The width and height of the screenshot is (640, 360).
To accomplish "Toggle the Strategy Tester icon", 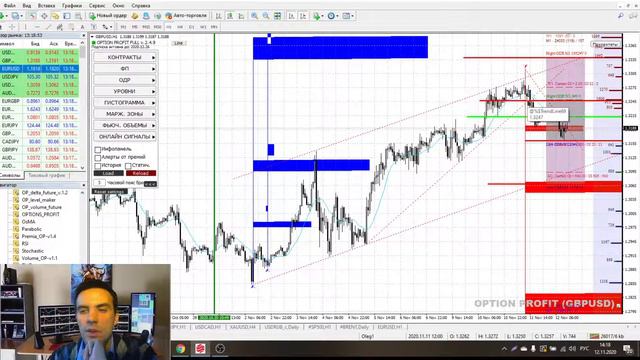I will click(x=78, y=16).
